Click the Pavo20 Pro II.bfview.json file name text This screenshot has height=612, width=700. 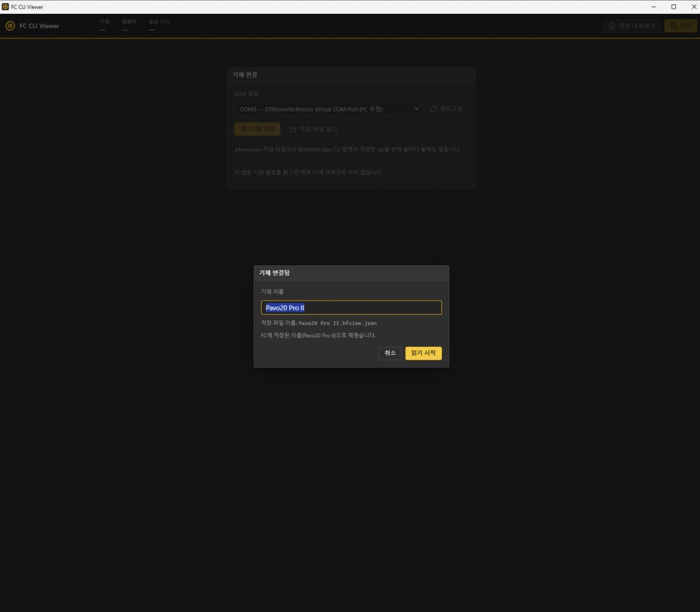338,323
